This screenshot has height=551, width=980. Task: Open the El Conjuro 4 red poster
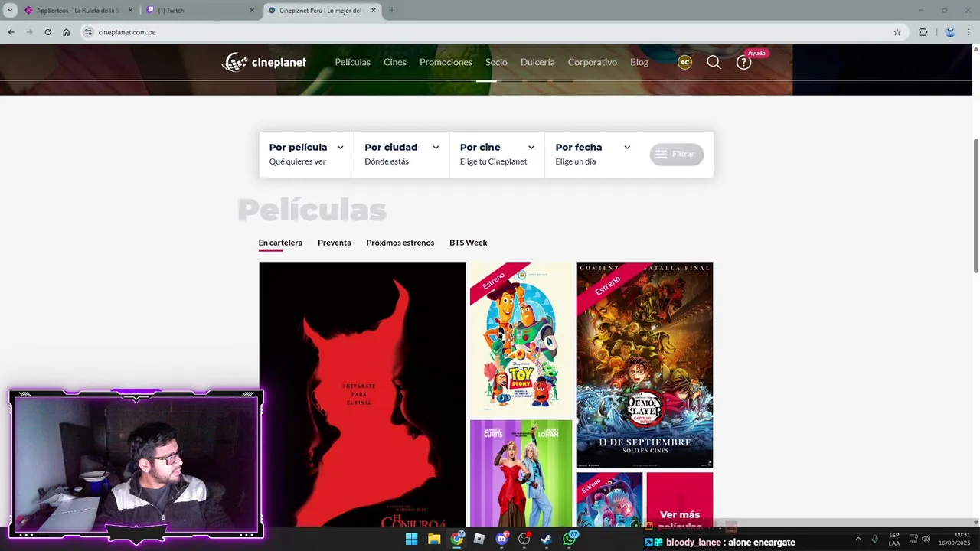362,394
